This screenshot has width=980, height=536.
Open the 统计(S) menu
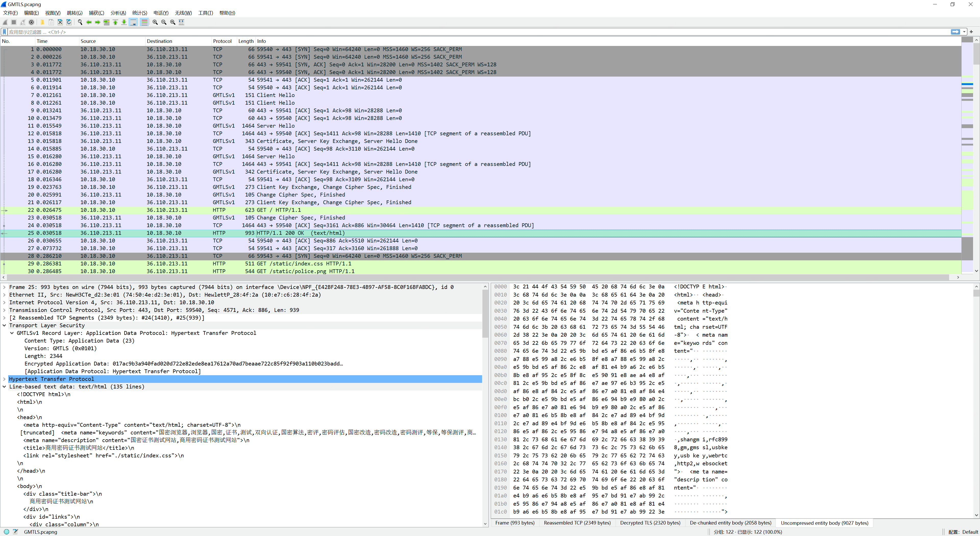139,13
